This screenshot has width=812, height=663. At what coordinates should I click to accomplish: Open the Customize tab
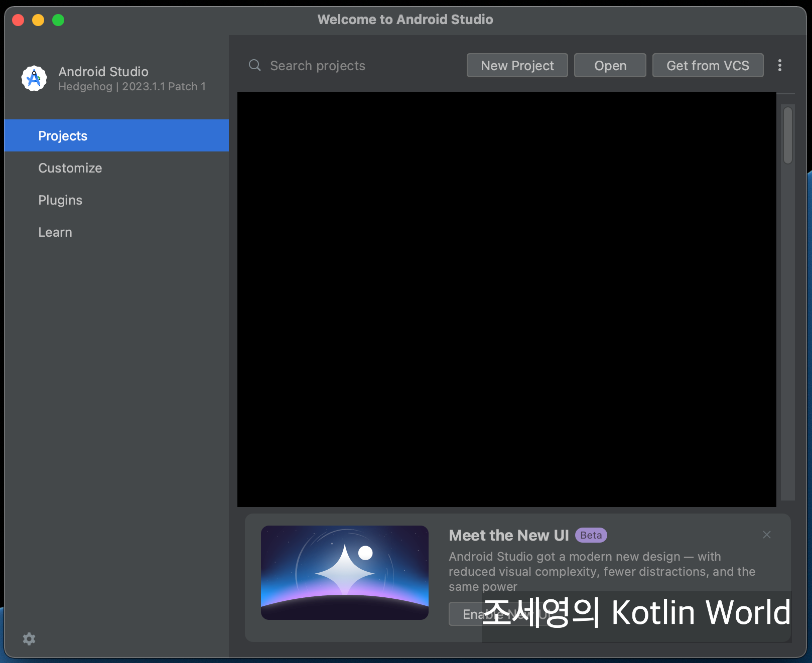116,168
